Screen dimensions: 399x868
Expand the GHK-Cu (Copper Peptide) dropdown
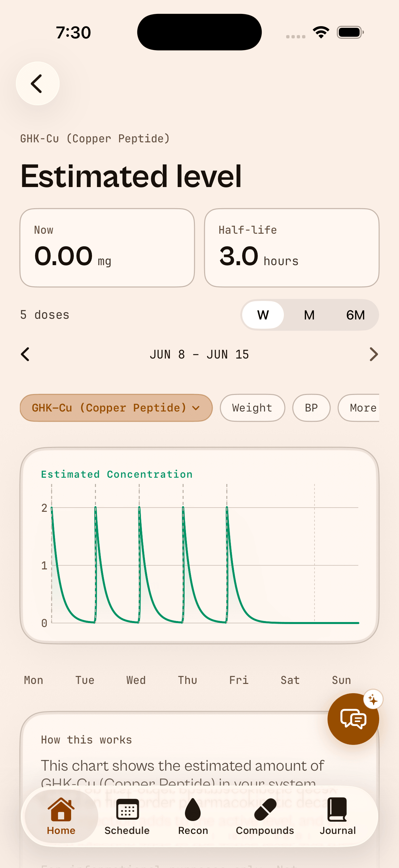coord(116,408)
